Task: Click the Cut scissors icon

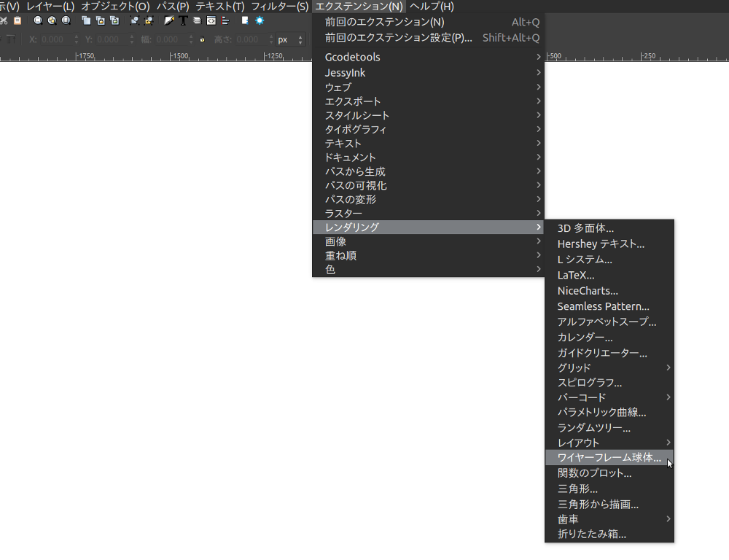Action: (x=3, y=20)
